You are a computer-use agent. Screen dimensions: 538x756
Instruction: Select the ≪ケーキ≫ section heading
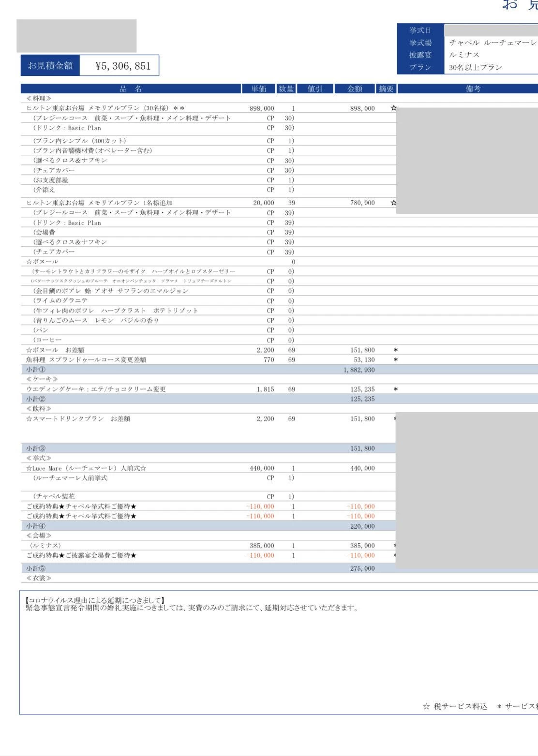tap(42, 379)
